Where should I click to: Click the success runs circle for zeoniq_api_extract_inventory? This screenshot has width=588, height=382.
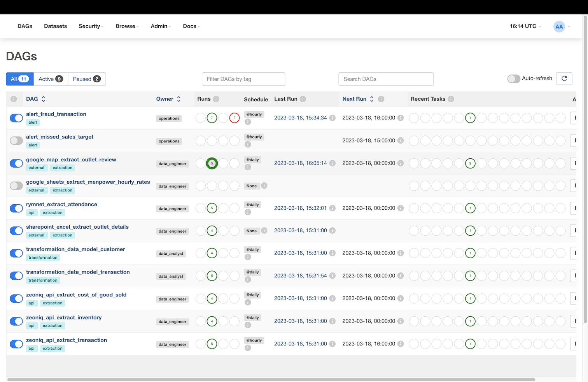pyautogui.click(x=212, y=321)
